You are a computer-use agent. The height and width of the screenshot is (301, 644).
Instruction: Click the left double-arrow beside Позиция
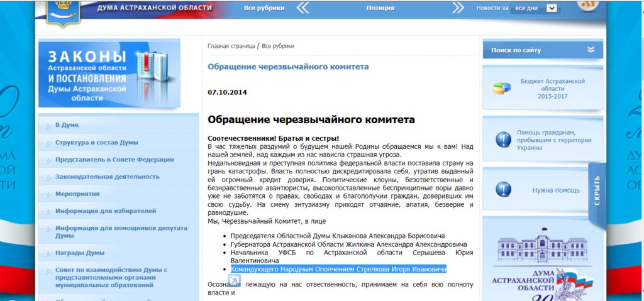303,8
